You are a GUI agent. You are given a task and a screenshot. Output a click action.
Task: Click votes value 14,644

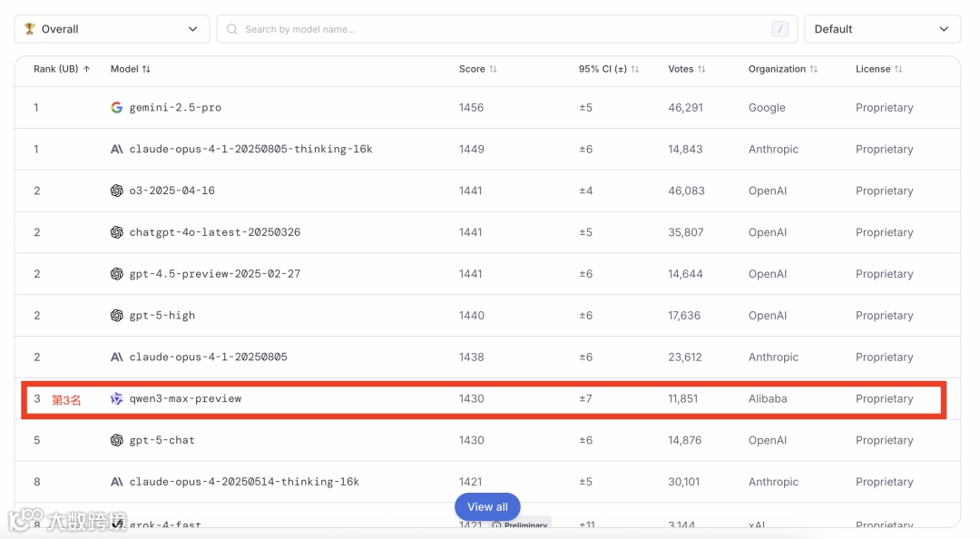(685, 274)
